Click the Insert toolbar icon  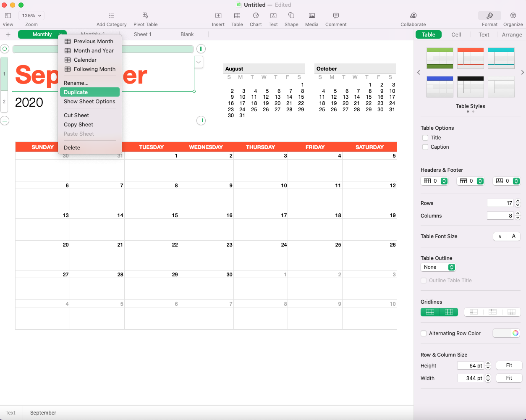[218, 19]
